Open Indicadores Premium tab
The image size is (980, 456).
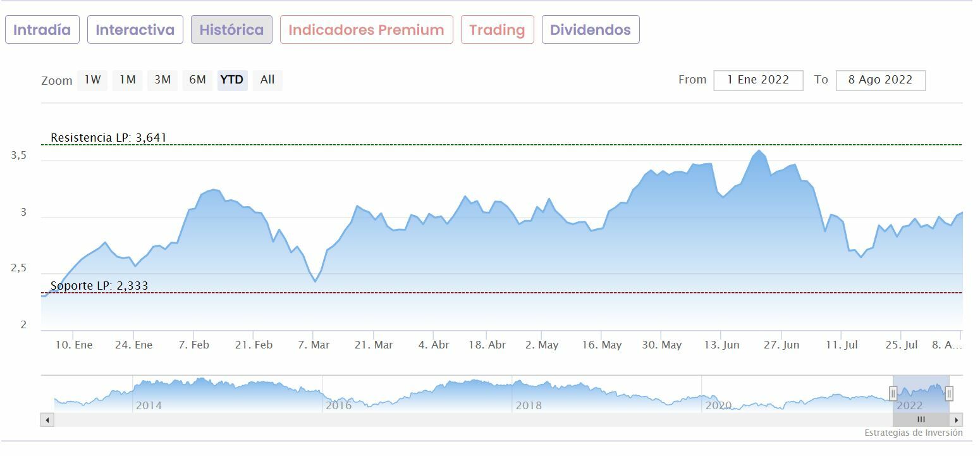366,30
